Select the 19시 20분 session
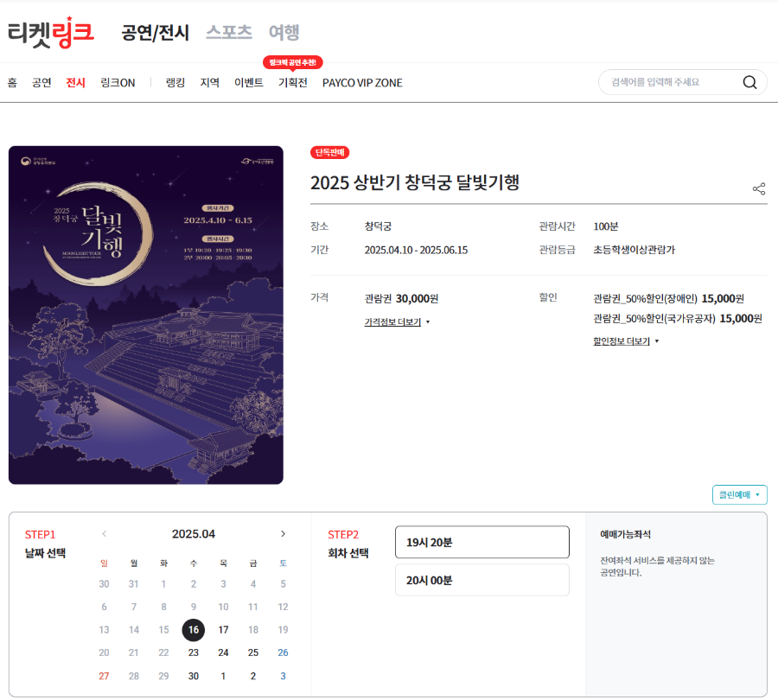 [x=481, y=542]
